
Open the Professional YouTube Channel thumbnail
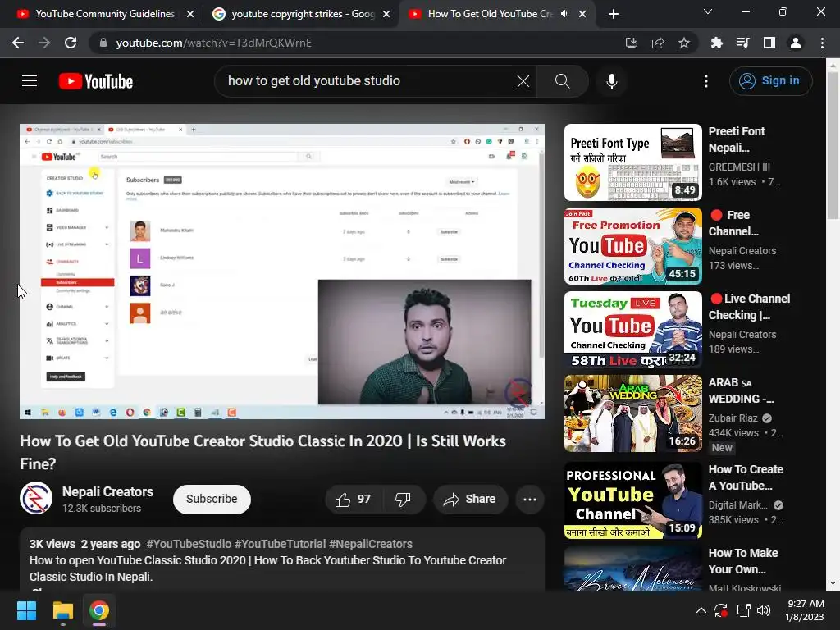tap(632, 500)
